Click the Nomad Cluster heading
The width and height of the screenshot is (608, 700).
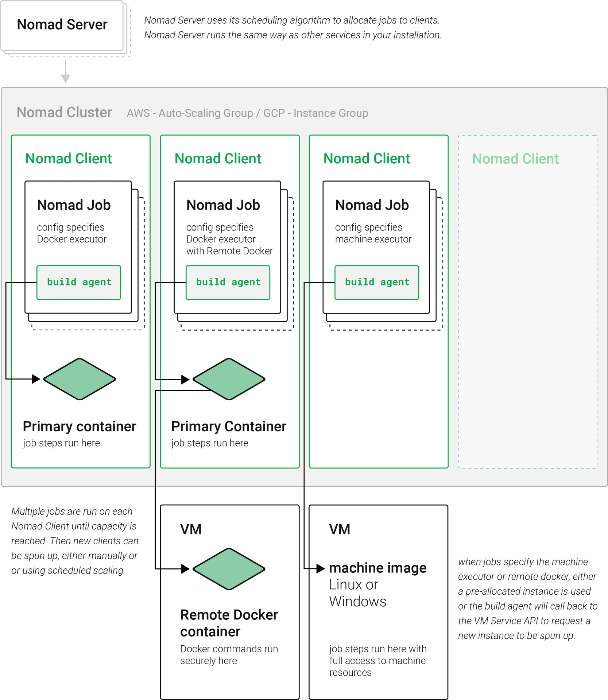pos(64,112)
